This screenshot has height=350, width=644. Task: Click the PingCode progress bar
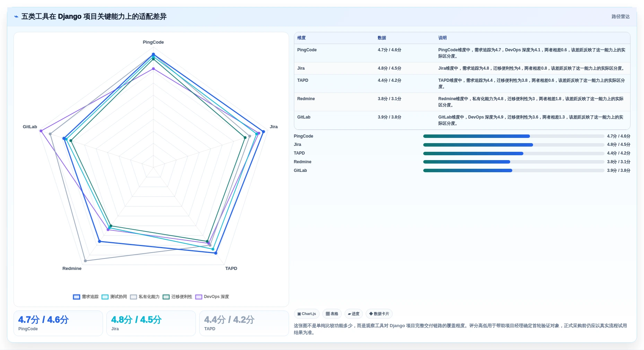(x=514, y=136)
